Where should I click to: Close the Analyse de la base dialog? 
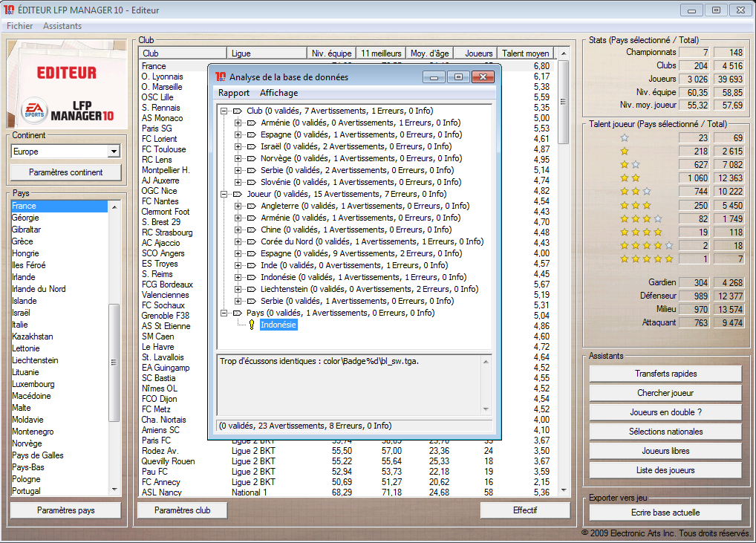[483, 77]
